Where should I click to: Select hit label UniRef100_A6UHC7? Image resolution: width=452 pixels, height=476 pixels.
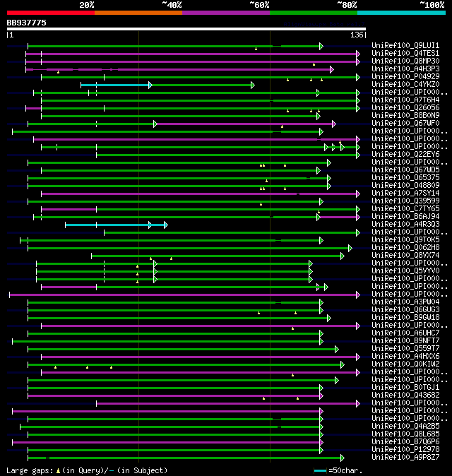tap(405, 333)
